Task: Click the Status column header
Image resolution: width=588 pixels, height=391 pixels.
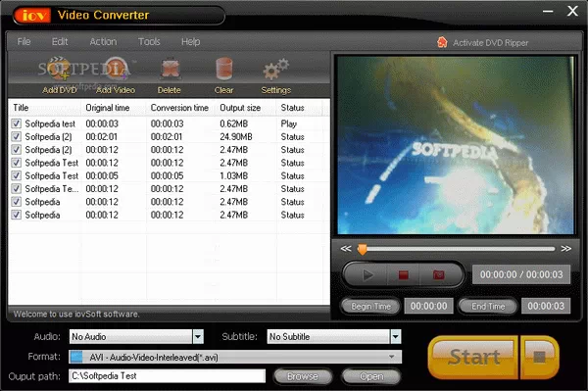Action: coord(299,108)
